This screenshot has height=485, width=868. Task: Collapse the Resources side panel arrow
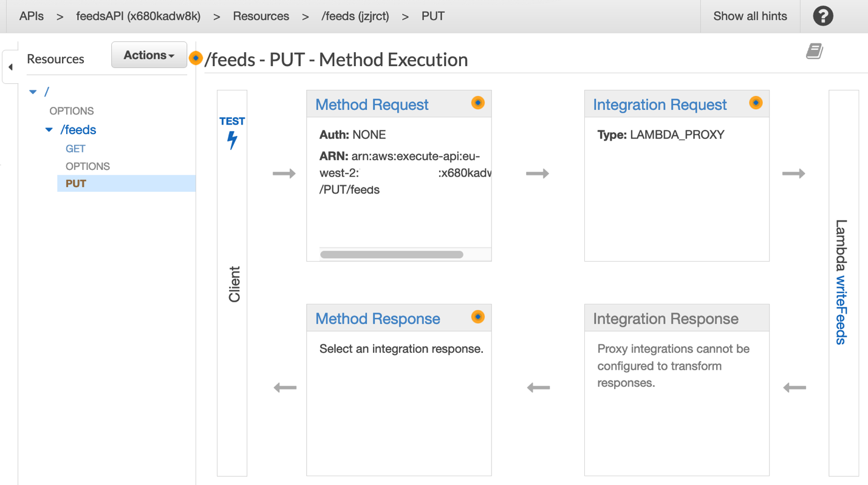pos(10,67)
